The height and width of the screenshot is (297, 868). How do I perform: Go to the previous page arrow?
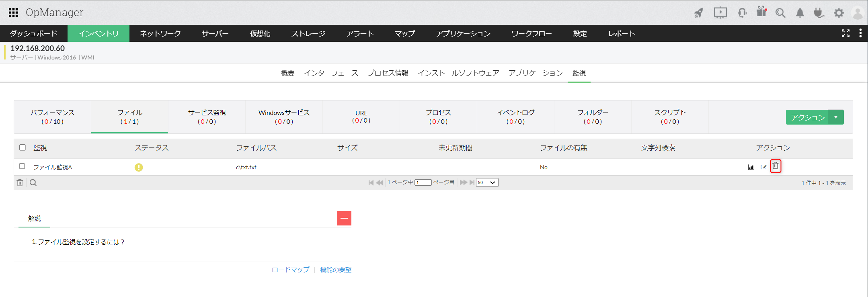point(380,182)
